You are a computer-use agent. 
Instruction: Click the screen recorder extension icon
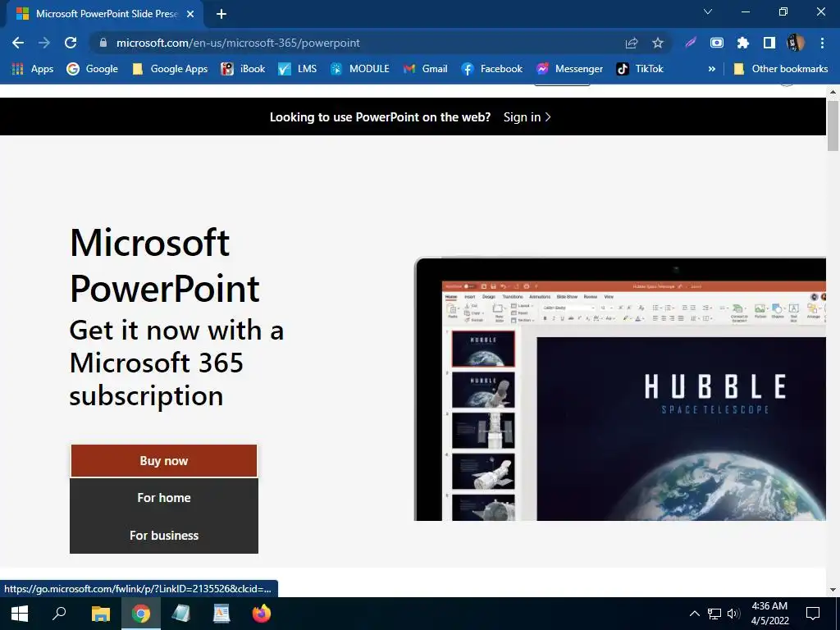[717, 43]
